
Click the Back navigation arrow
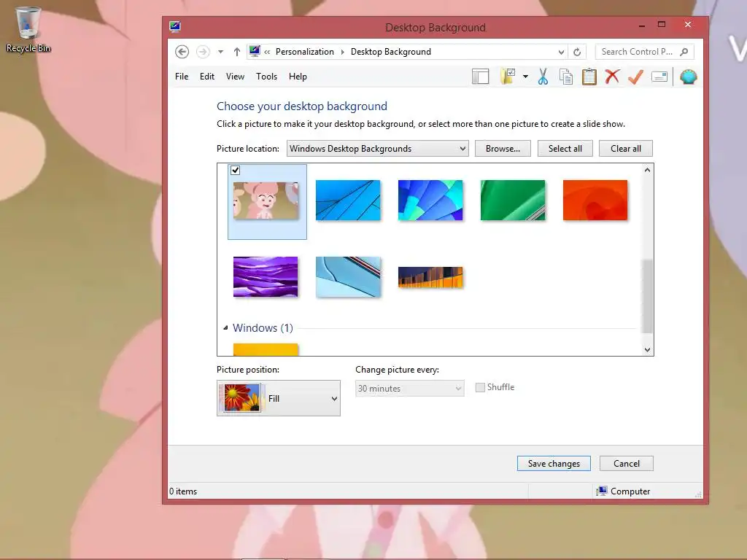click(182, 52)
